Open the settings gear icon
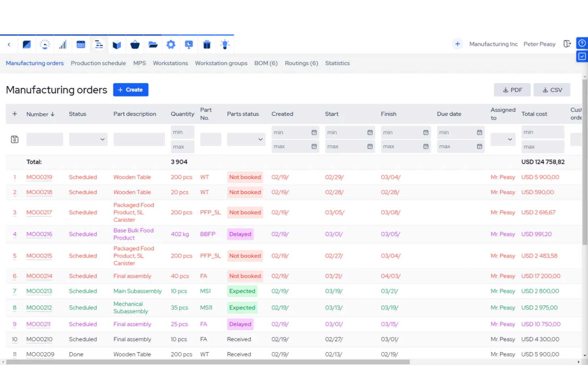Image resolution: width=588 pixels, height=392 pixels. [x=171, y=44]
